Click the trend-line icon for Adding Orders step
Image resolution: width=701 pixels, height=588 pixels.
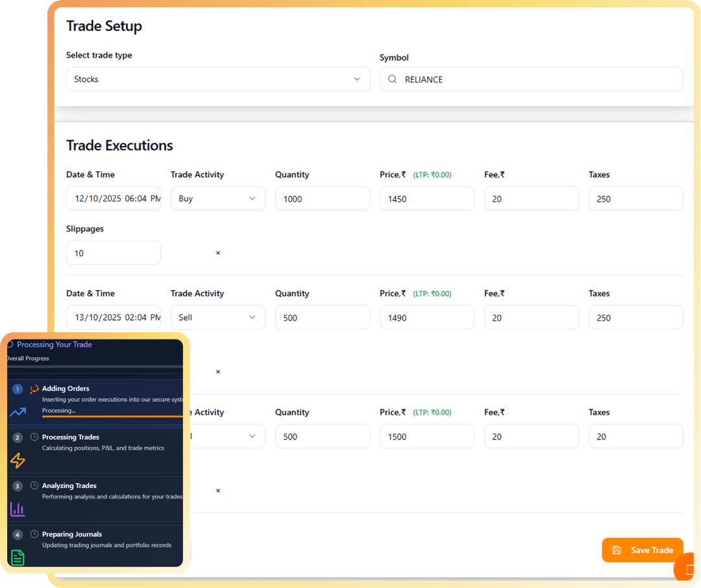click(x=17, y=412)
